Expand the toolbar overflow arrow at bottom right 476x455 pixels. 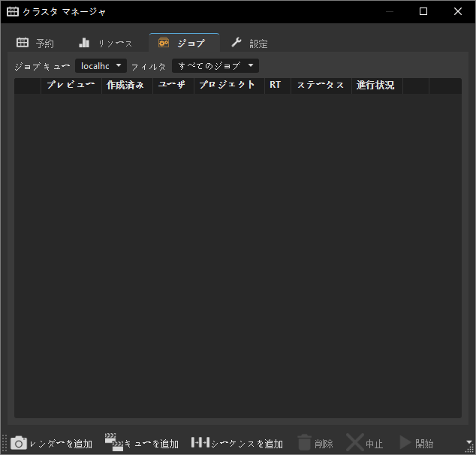(x=469, y=441)
